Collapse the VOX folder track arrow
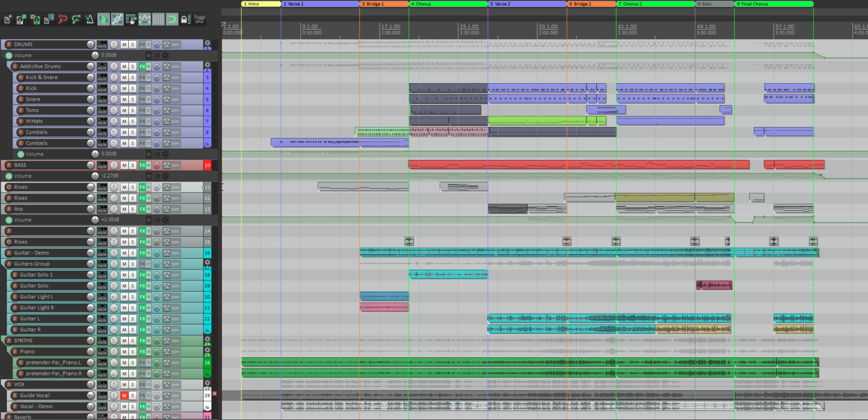The height and width of the screenshot is (420, 868). coord(207,383)
